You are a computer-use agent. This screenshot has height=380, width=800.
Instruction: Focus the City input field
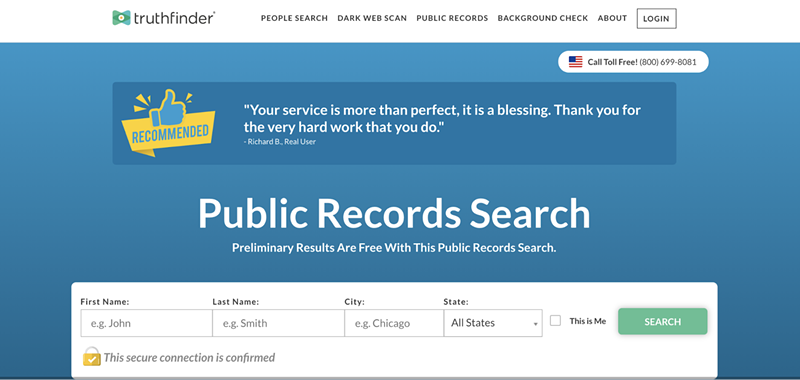point(394,323)
